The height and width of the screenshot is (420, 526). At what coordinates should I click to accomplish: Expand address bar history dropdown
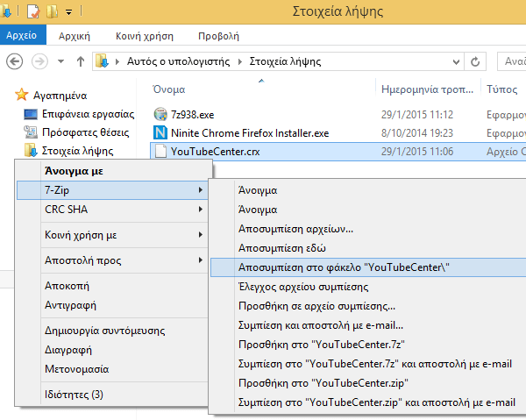tap(456, 61)
